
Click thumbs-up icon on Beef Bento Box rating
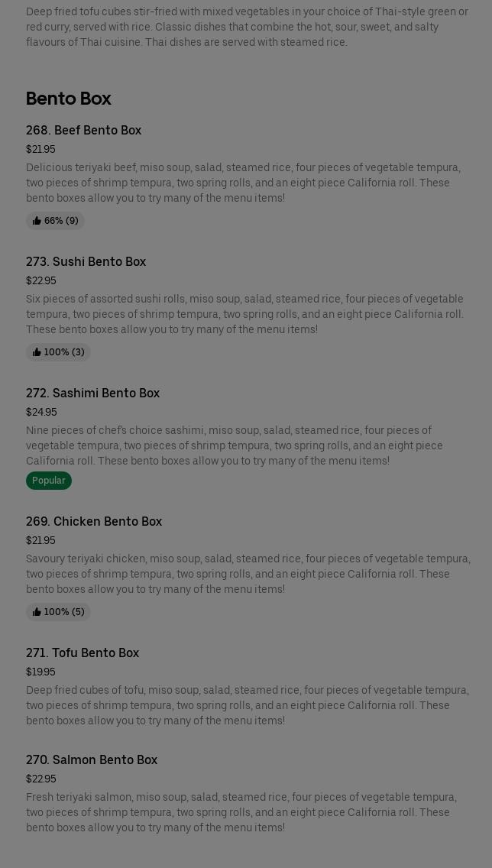(x=37, y=221)
